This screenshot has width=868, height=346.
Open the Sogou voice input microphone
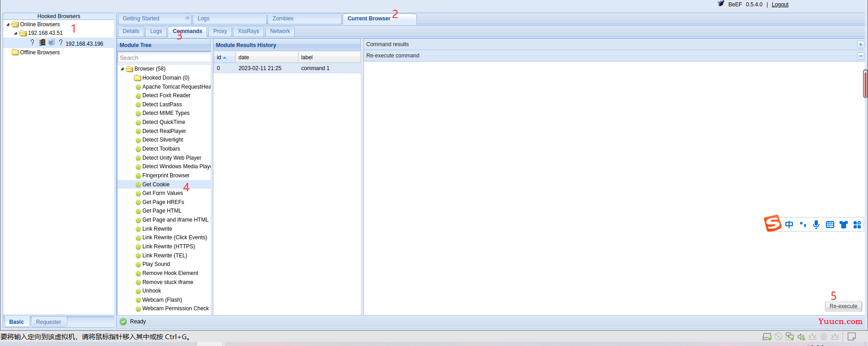point(816,225)
